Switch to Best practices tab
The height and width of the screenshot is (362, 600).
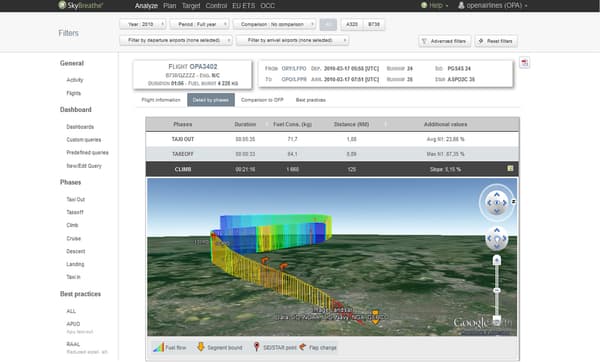pyautogui.click(x=311, y=100)
